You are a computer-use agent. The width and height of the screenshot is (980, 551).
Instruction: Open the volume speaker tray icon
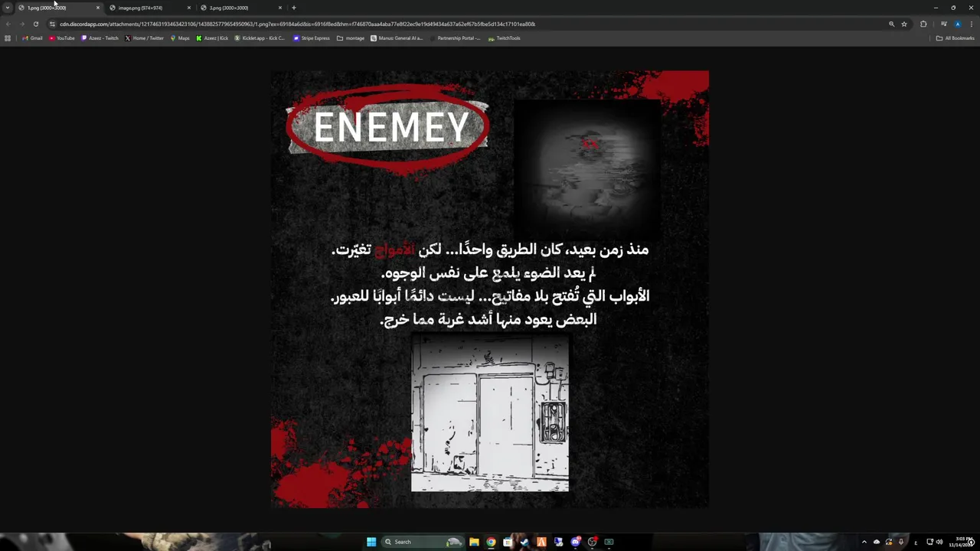(x=939, y=542)
